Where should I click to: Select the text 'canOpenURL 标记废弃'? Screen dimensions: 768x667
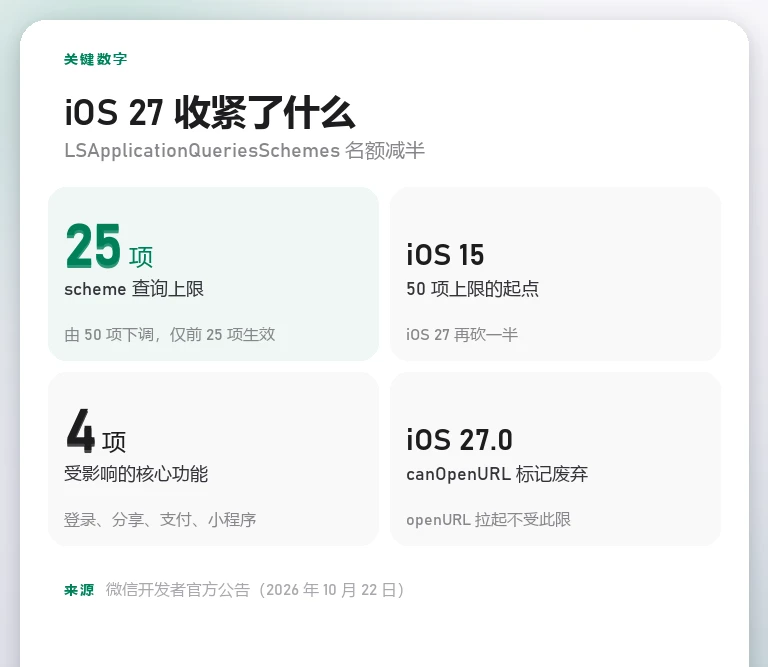tap(497, 474)
